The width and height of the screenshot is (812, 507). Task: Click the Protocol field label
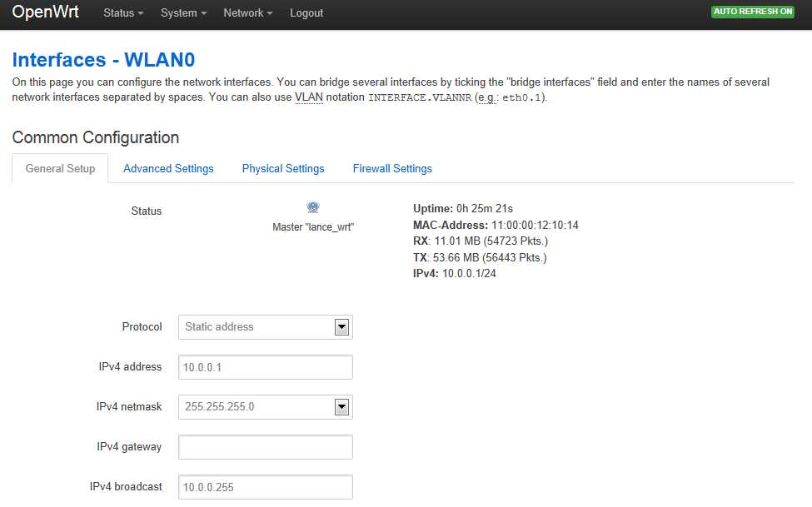point(142,327)
